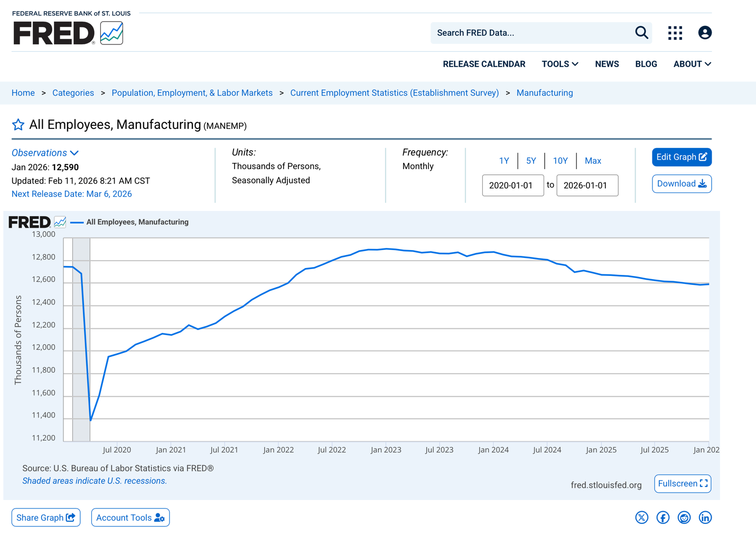Image resolution: width=756 pixels, height=536 pixels.
Task: Open the About menu dropdown
Action: pyautogui.click(x=692, y=64)
